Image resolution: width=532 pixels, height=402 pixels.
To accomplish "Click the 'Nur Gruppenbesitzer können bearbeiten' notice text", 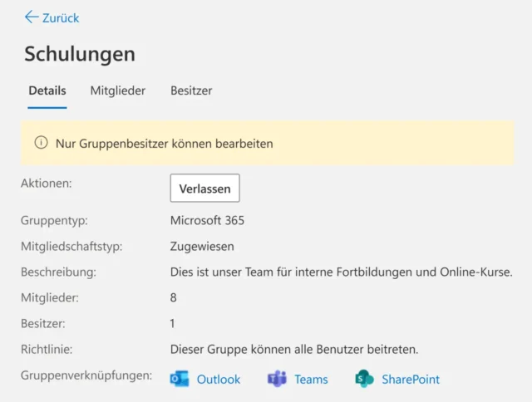I will tap(165, 144).
